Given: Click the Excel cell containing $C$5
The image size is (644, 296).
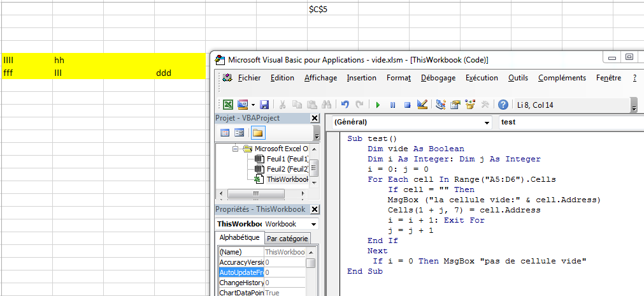Looking at the screenshot, I should coord(333,9).
